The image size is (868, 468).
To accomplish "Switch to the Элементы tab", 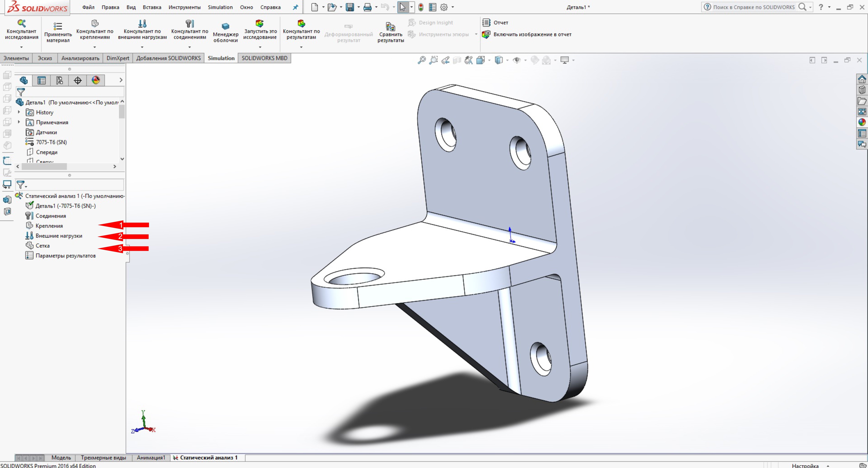I will coord(17,58).
